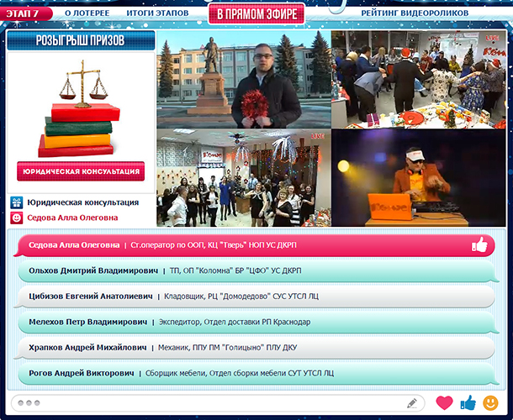Click the red heart reaction icon
Viewport: 513px width, 420px height.
[444, 402]
